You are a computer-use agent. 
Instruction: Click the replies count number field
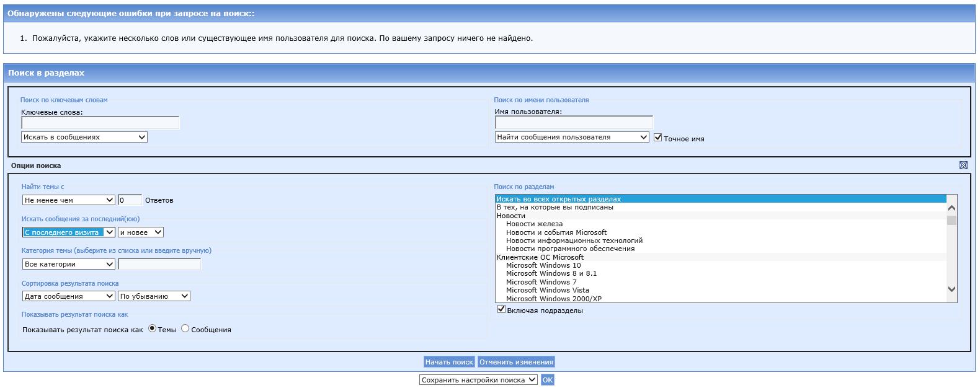[x=130, y=200]
